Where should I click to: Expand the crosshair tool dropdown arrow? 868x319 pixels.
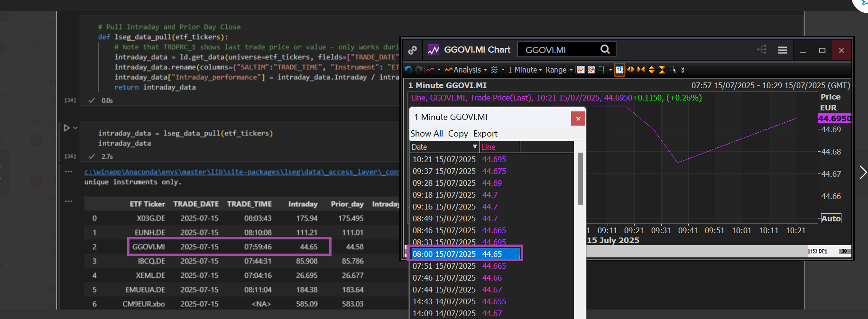[610, 70]
